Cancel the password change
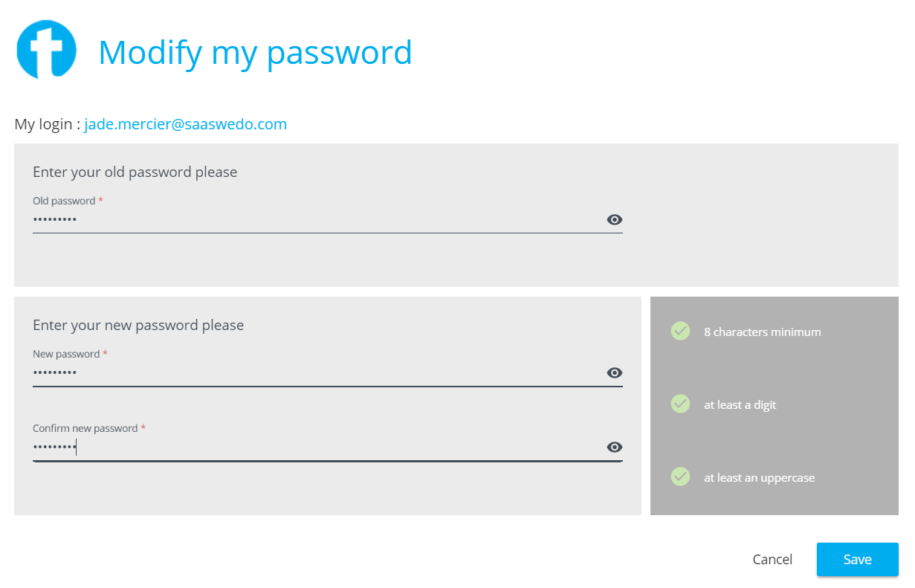 click(x=772, y=560)
